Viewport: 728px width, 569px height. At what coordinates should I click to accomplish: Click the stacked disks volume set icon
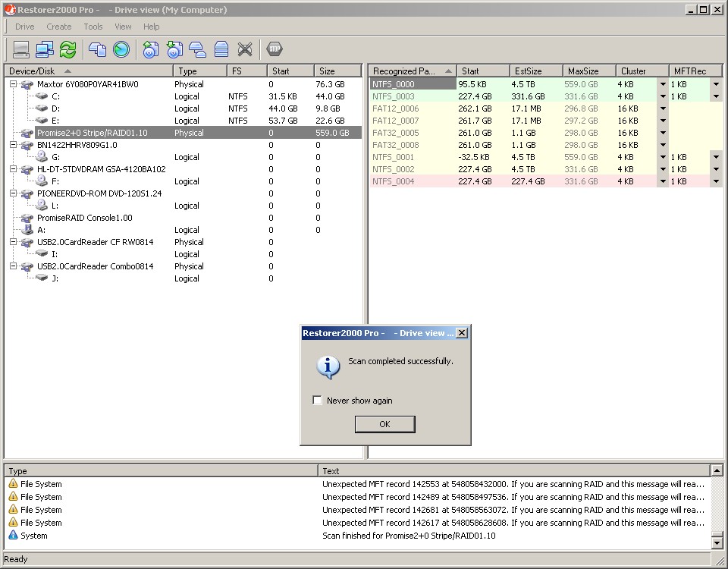pyautogui.click(x=221, y=49)
